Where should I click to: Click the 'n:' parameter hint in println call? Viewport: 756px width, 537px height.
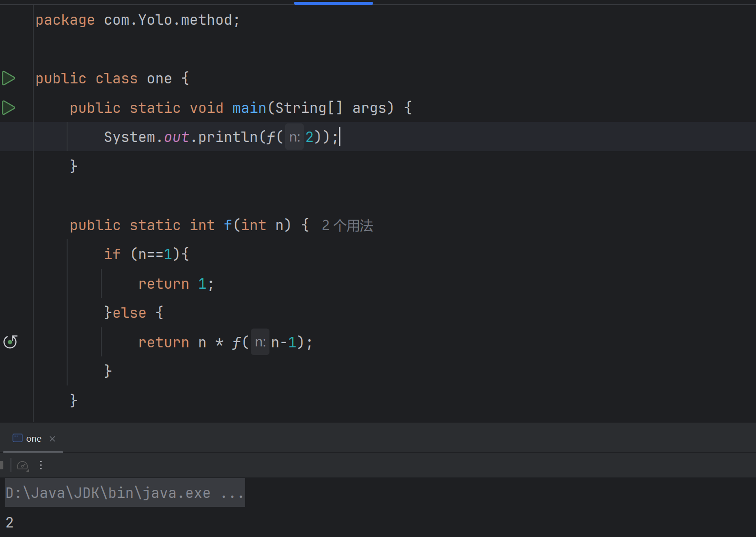(294, 137)
